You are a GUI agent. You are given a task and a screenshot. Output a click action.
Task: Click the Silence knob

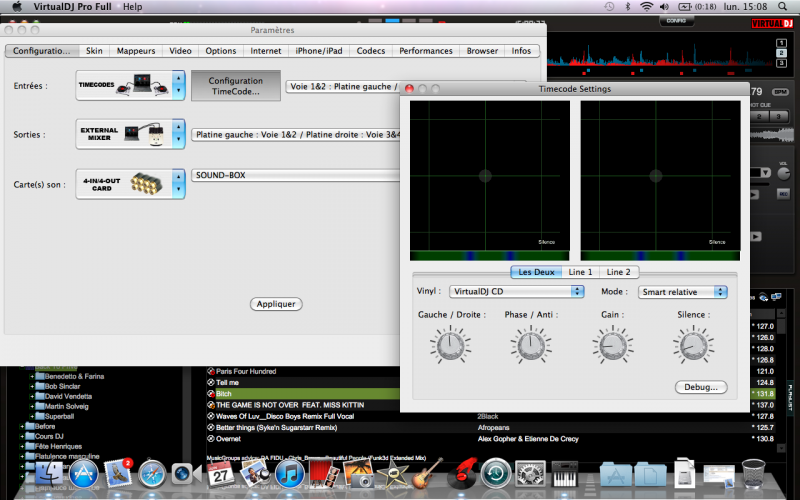(x=693, y=345)
